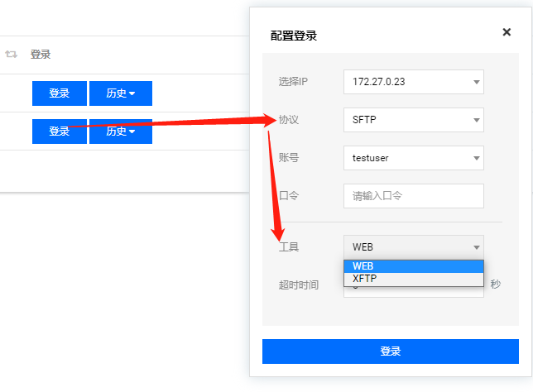
Task: Open 历史 dropdown in the first row
Action: coord(121,93)
